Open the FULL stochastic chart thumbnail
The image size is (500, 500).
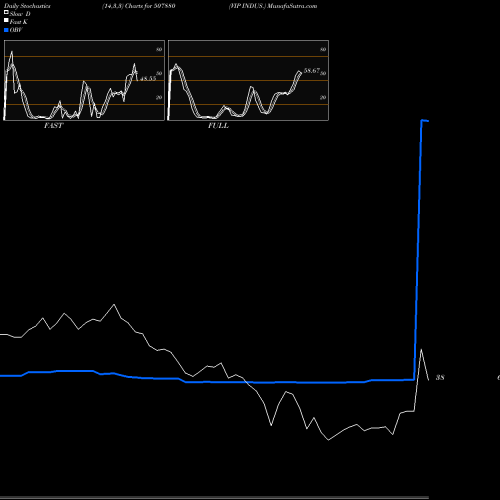click(248, 80)
